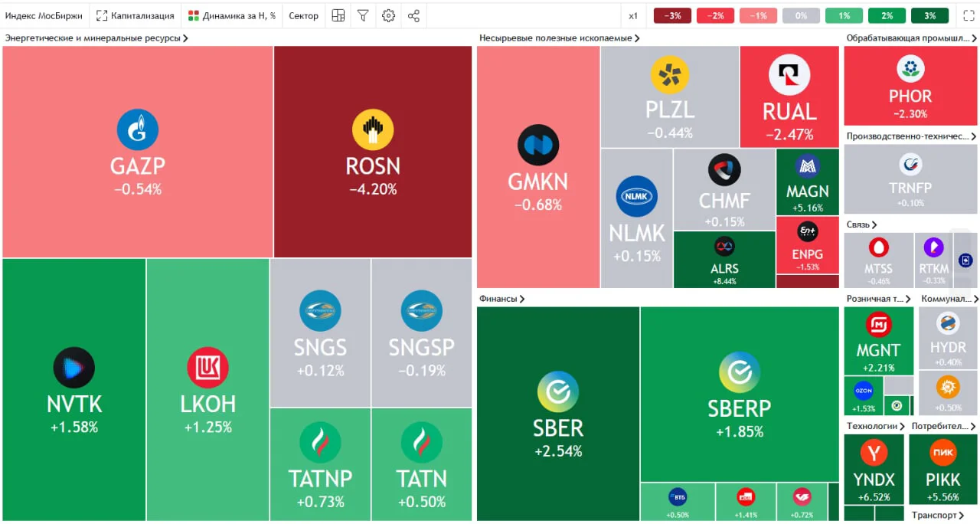Expand the Коммунал... sector header
The height and width of the screenshot is (524, 980).
[949, 299]
